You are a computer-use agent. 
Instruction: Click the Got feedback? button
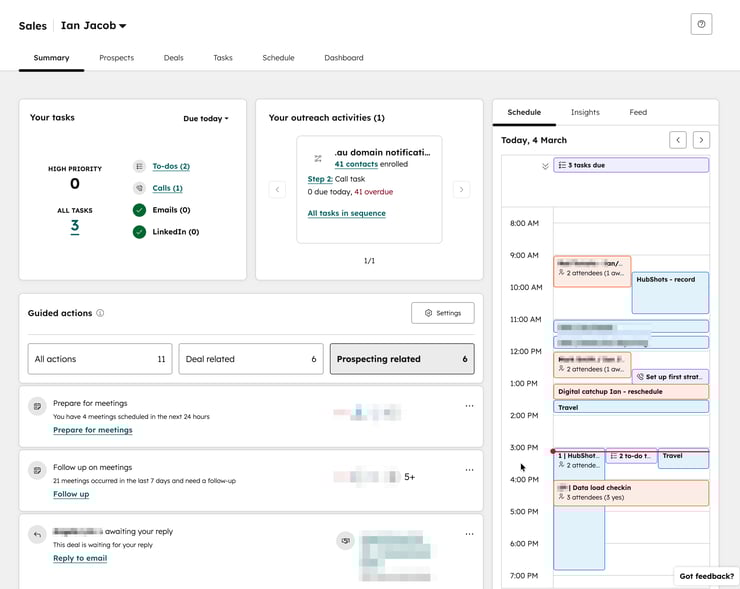(x=706, y=576)
